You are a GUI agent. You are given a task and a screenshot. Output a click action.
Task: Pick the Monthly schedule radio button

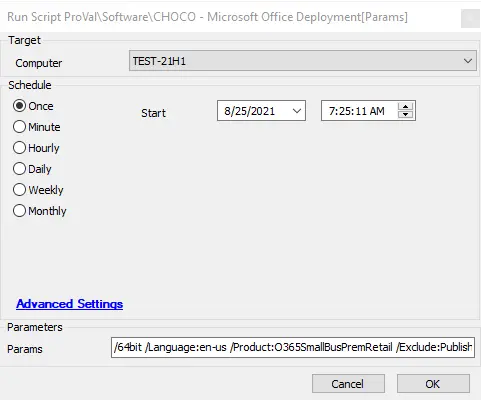pos(19,211)
